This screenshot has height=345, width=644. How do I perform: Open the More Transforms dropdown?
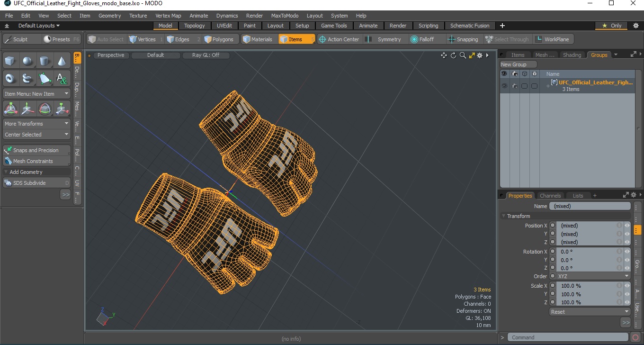[x=37, y=124]
